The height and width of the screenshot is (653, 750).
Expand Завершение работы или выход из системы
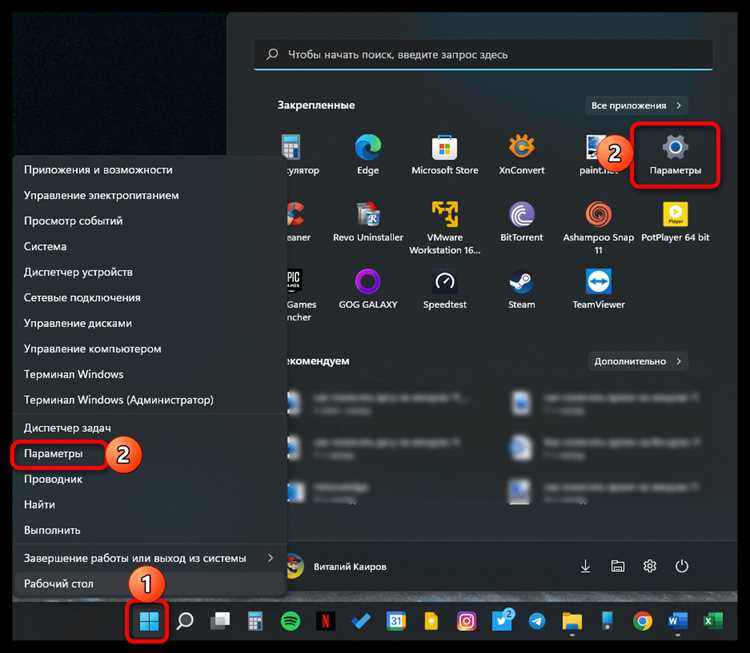[149, 558]
